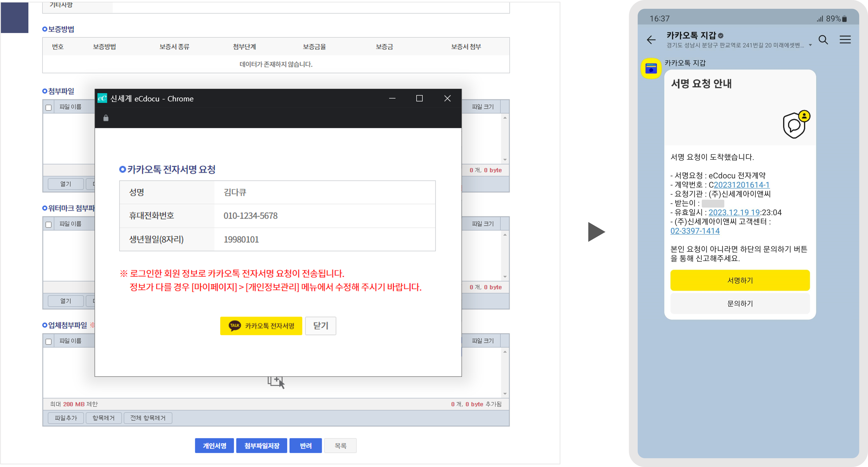Open the search magnifier in KakaoTalk header
868x467 pixels.
[823, 40]
